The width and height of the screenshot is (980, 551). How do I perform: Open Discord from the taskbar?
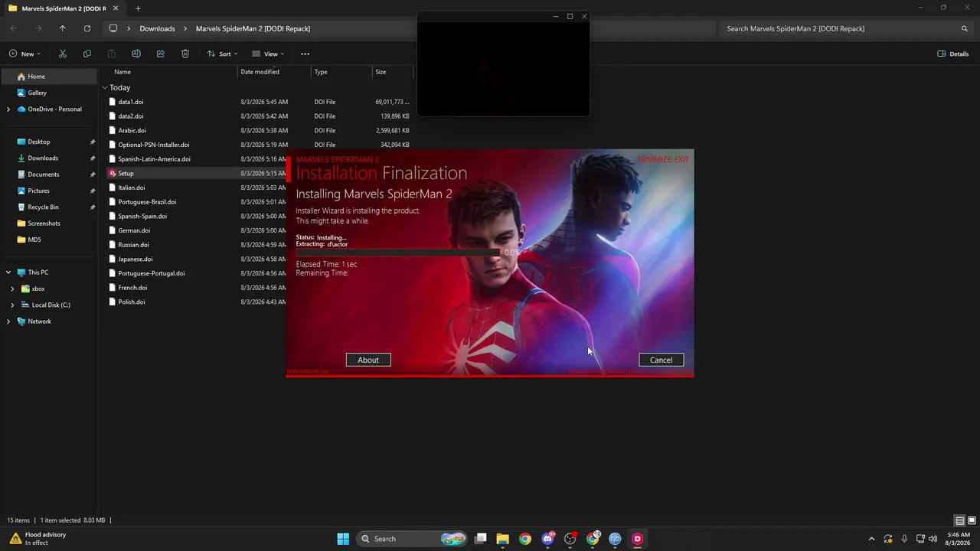click(x=548, y=539)
